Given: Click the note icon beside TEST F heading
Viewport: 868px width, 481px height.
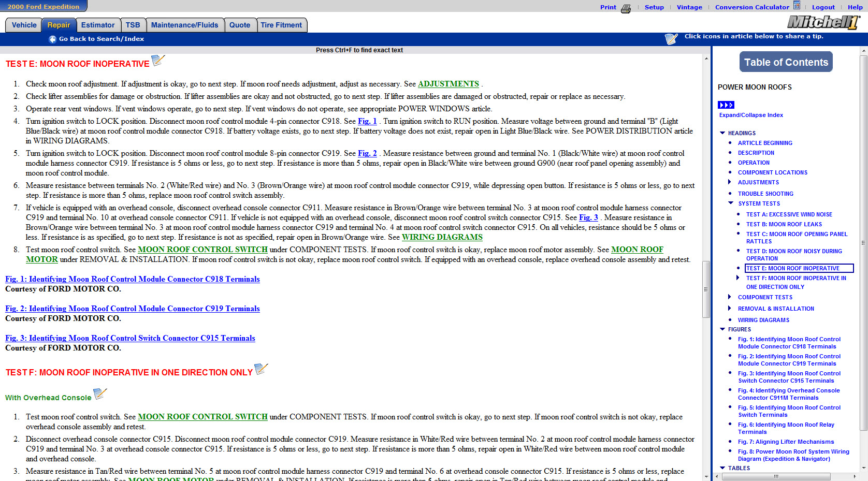Looking at the screenshot, I should tap(262, 369).
